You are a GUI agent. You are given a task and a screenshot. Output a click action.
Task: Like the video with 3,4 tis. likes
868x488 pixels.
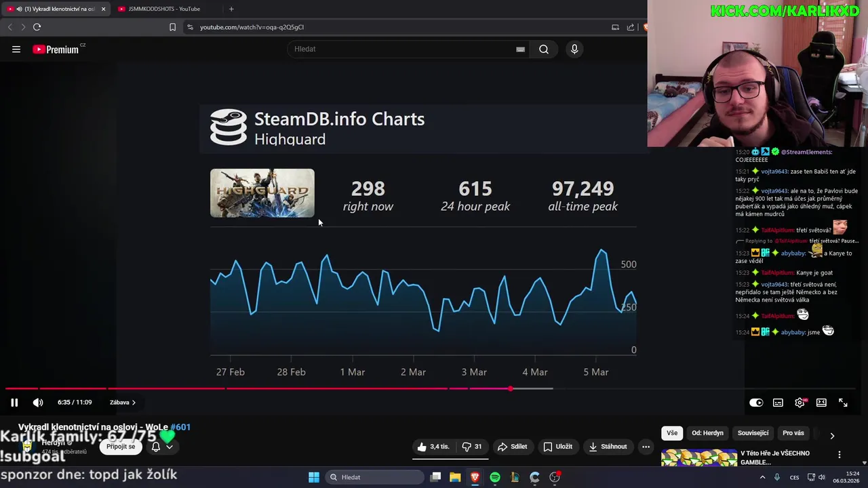click(x=433, y=447)
